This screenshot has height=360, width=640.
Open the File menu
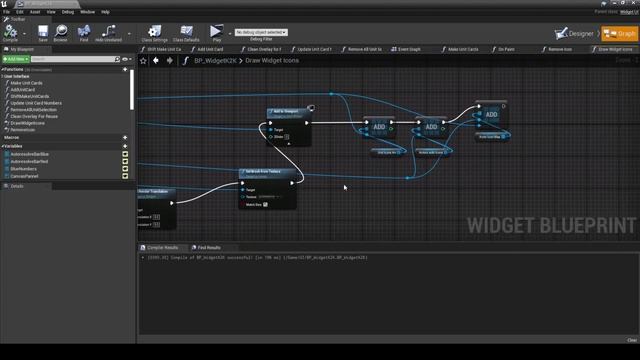(7, 12)
